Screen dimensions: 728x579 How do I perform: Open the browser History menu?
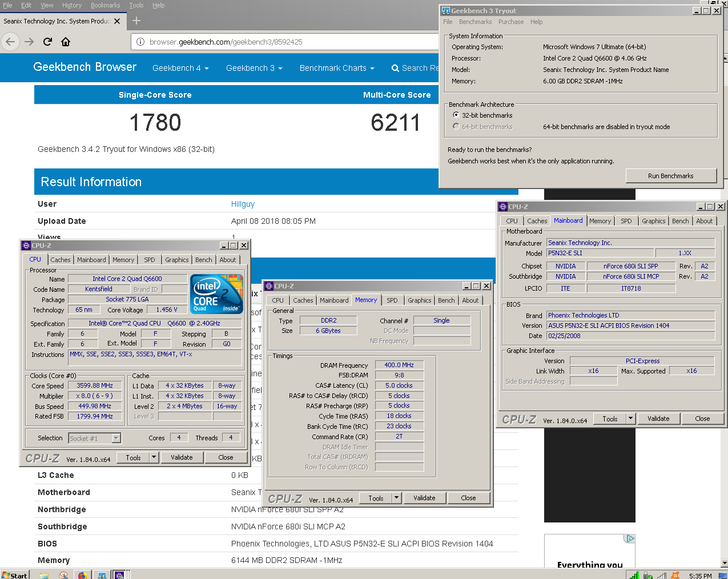[72, 5]
